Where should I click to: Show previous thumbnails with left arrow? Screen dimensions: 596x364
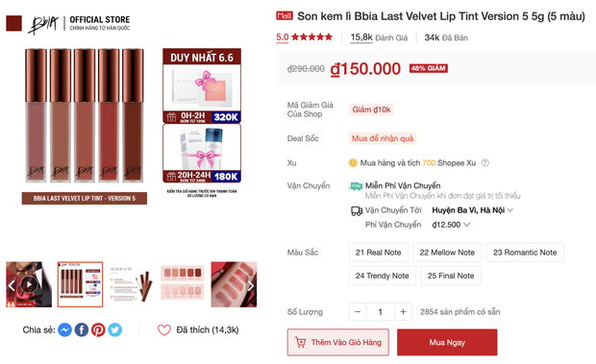point(12,286)
